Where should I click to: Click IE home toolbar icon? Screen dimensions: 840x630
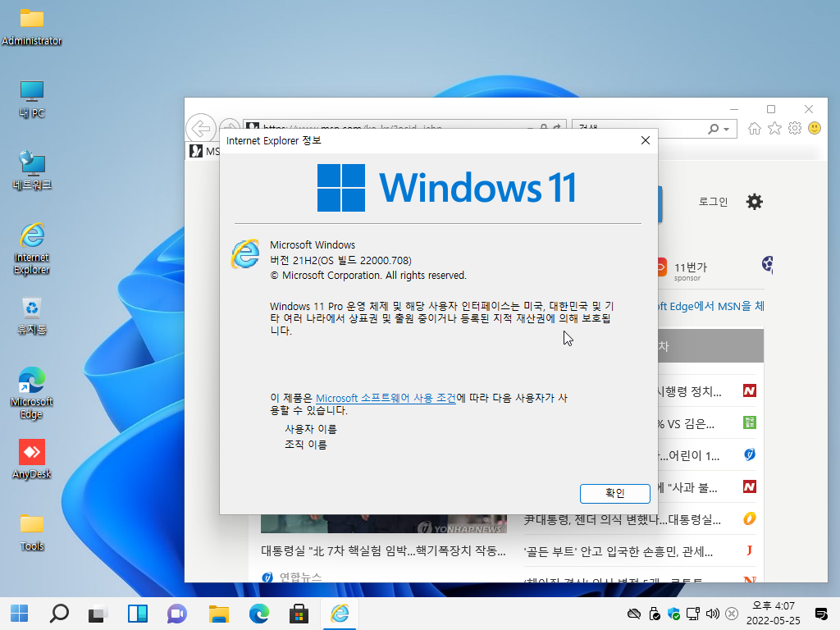[755, 129]
